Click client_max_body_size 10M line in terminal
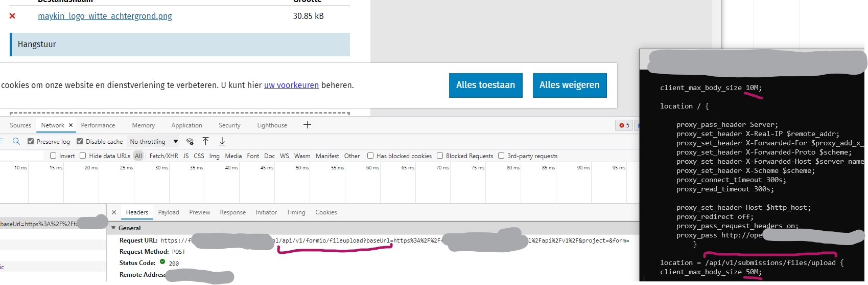The width and height of the screenshot is (868, 285). tap(711, 88)
